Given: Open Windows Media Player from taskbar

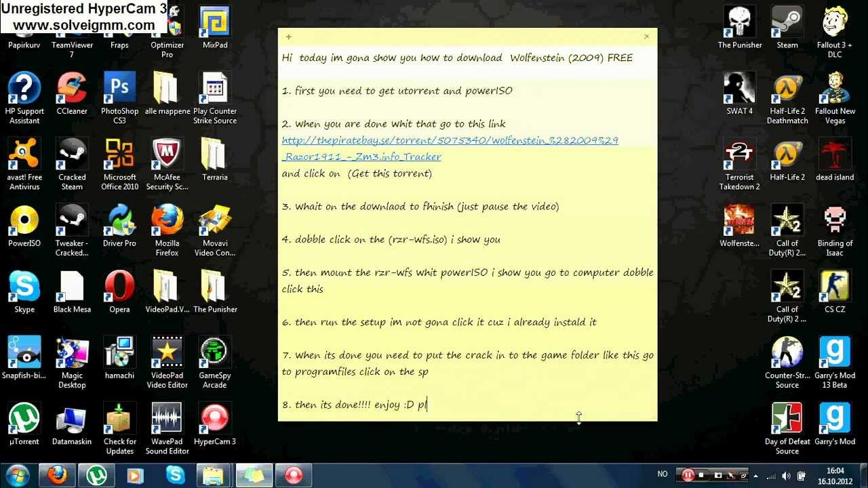Looking at the screenshot, I should tap(136, 475).
